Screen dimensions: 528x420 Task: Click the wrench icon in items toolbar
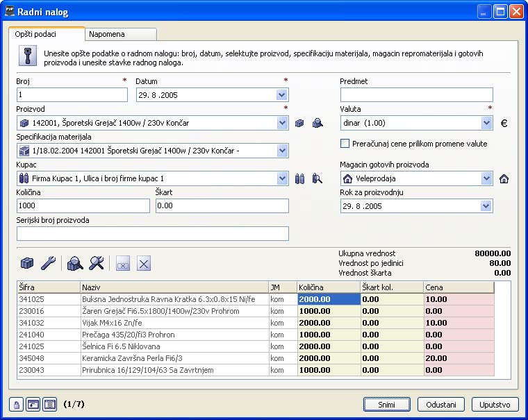pyautogui.click(x=49, y=262)
